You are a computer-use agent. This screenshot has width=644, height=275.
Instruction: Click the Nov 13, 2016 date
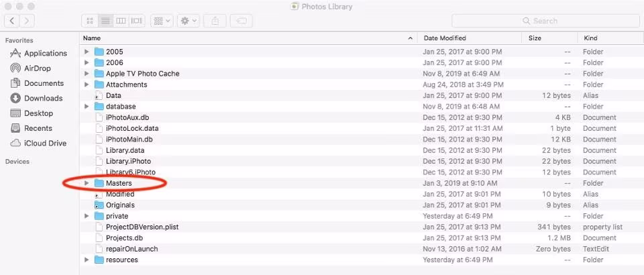coord(462,249)
